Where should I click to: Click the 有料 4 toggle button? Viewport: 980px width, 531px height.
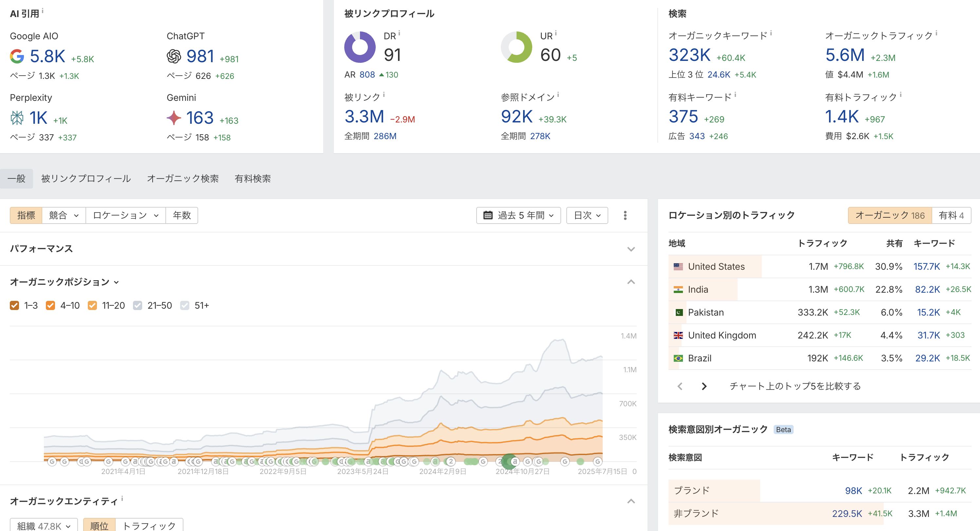(951, 215)
